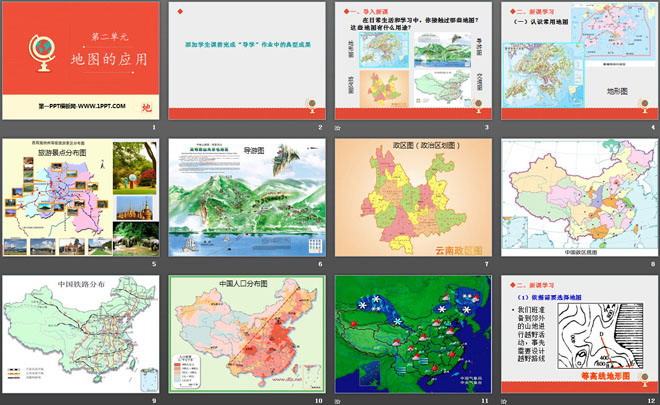The image size is (660, 405).
Task: Select the 旅游景点分布图 slide
Action: 80,200
